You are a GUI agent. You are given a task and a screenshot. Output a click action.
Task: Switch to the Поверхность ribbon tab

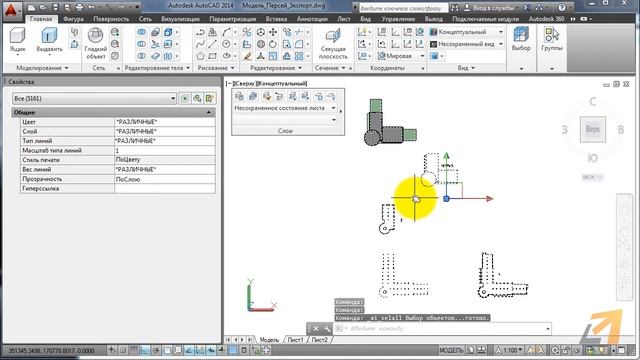(x=111, y=19)
